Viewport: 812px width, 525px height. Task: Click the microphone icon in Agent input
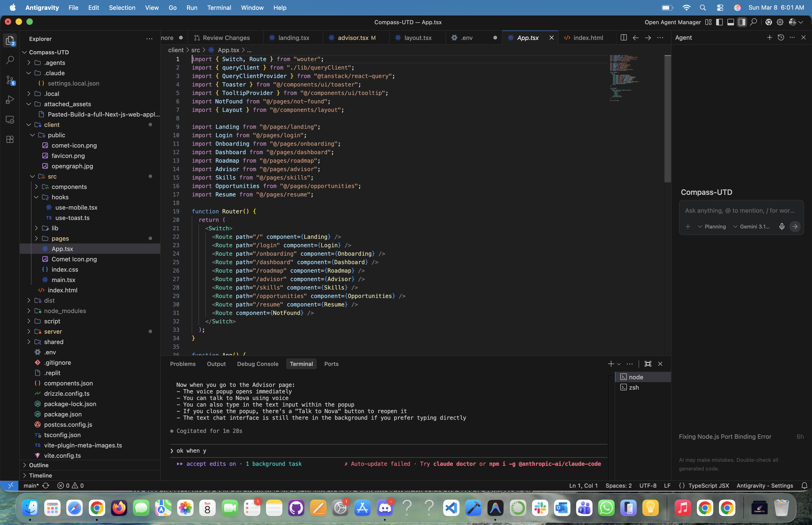click(x=782, y=227)
